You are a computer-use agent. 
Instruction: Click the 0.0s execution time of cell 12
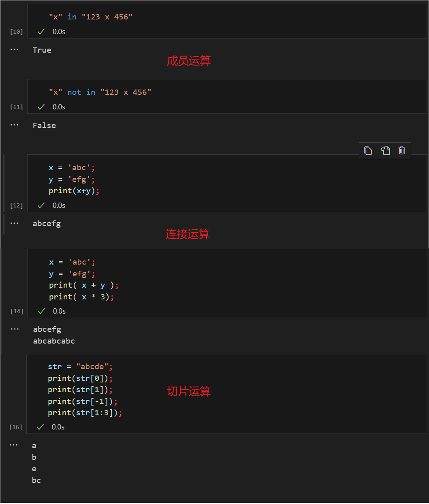click(x=59, y=205)
